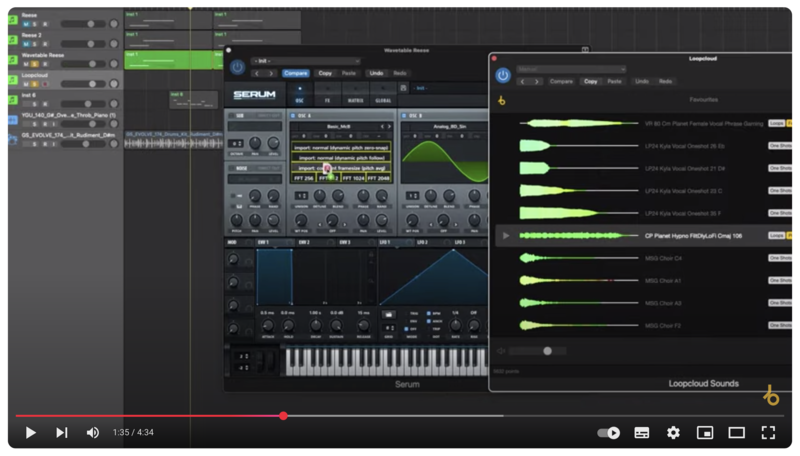Enable the NOISE oscillator checkbox
The image size is (800, 456).
(x=232, y=168)
